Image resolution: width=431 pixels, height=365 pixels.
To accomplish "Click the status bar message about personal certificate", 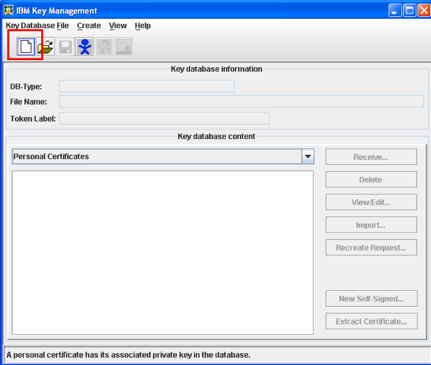I will point(128,355).
